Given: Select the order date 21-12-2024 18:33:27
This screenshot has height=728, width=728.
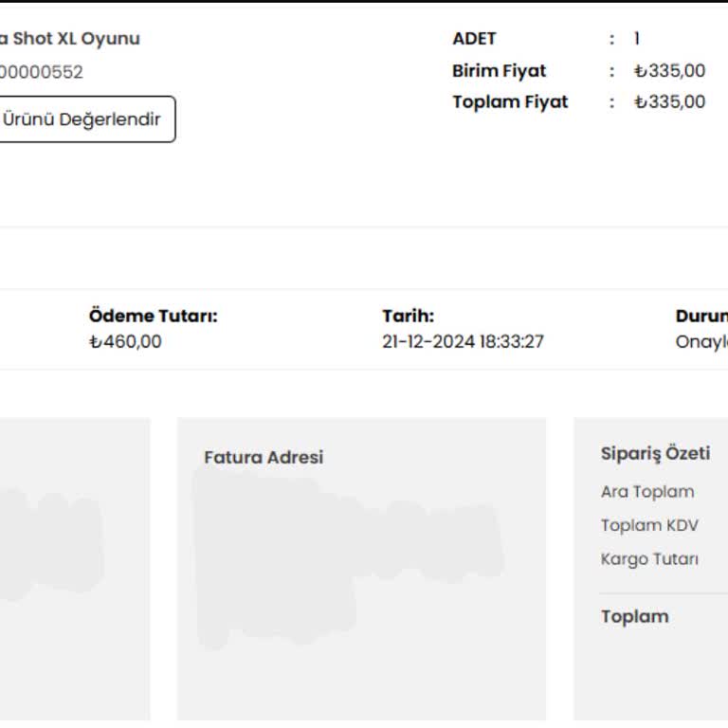Looking at the screenshot, I should point(463,342).
